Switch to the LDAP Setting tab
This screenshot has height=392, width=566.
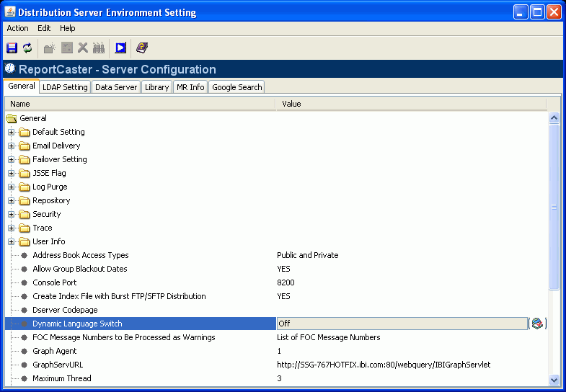pos(65,87)
